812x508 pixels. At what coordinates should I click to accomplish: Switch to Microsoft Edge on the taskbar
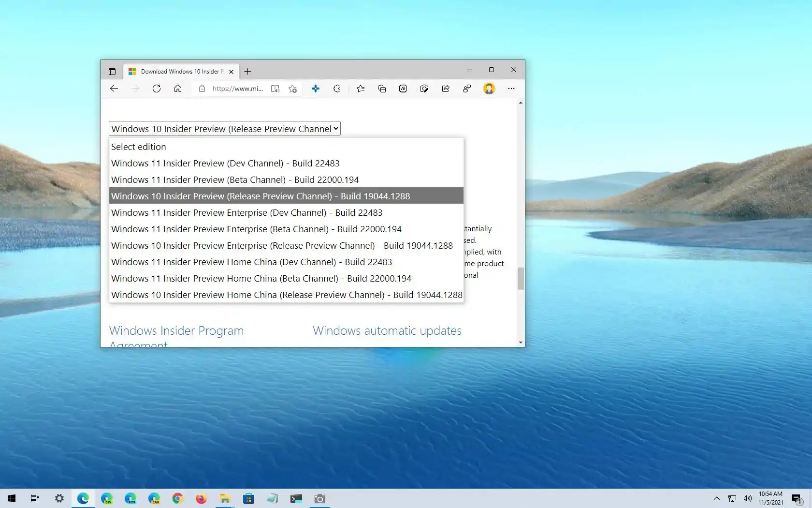[x=83, y=498]
